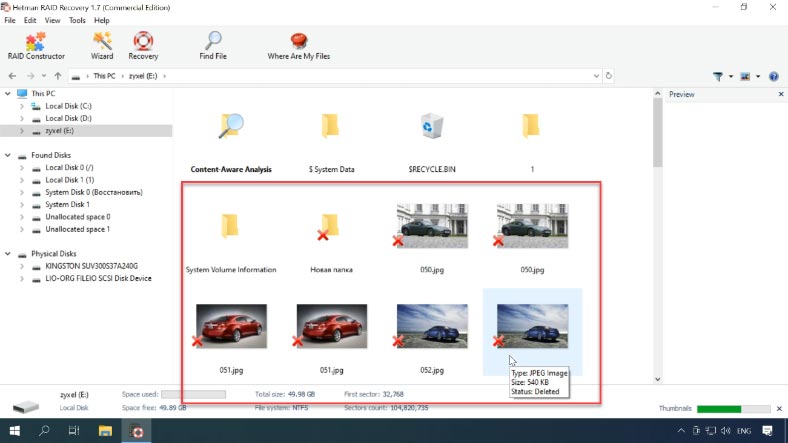Close the Preview panel
788x443 pixels.
click(x=781, y=94)
